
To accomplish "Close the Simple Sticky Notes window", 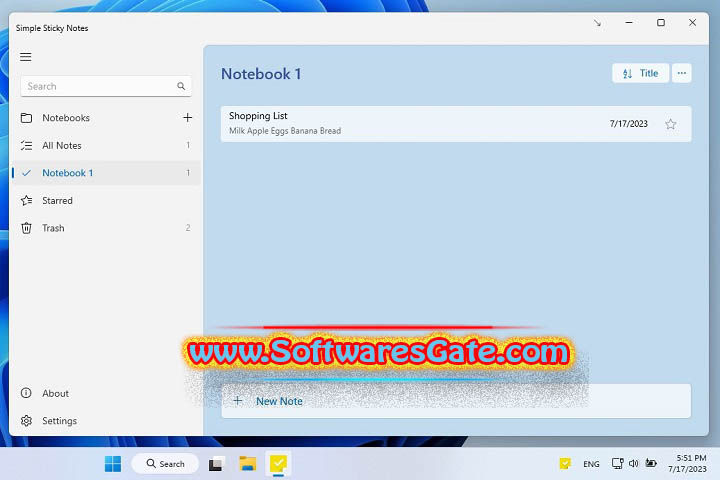I will tap(692, 22).
